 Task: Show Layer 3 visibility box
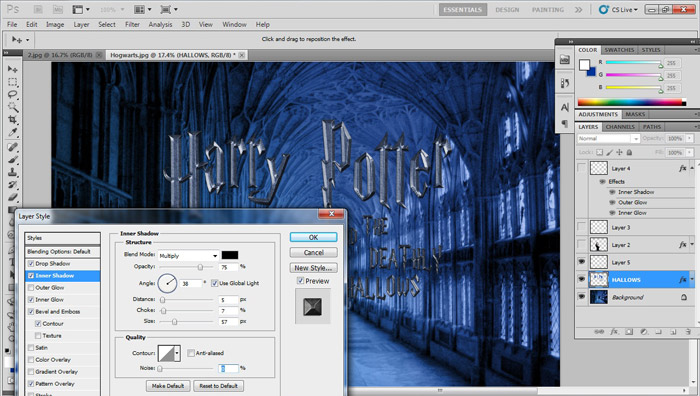pos(582,227)
